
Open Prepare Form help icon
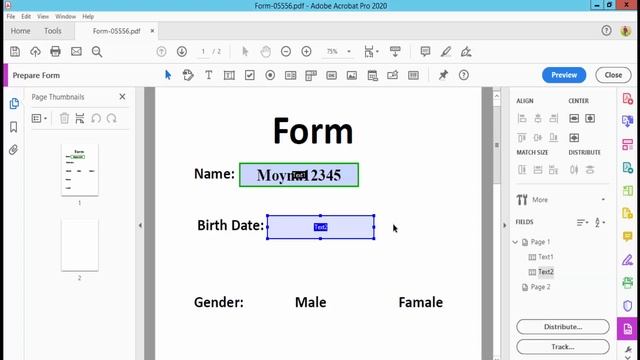(464, 75)
